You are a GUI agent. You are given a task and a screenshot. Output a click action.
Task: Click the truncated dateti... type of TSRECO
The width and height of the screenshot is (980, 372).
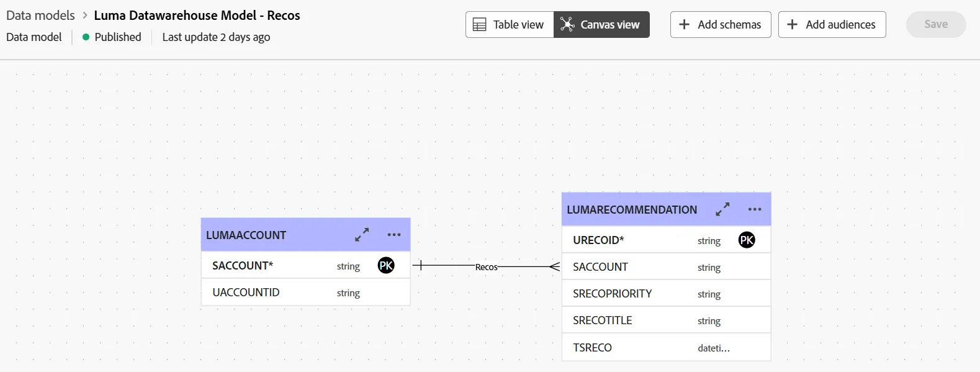(714, 348)
